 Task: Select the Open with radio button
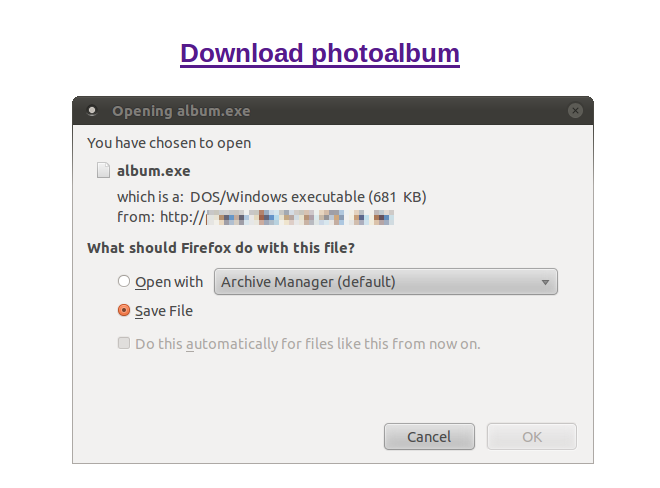[x=124, y=281]
